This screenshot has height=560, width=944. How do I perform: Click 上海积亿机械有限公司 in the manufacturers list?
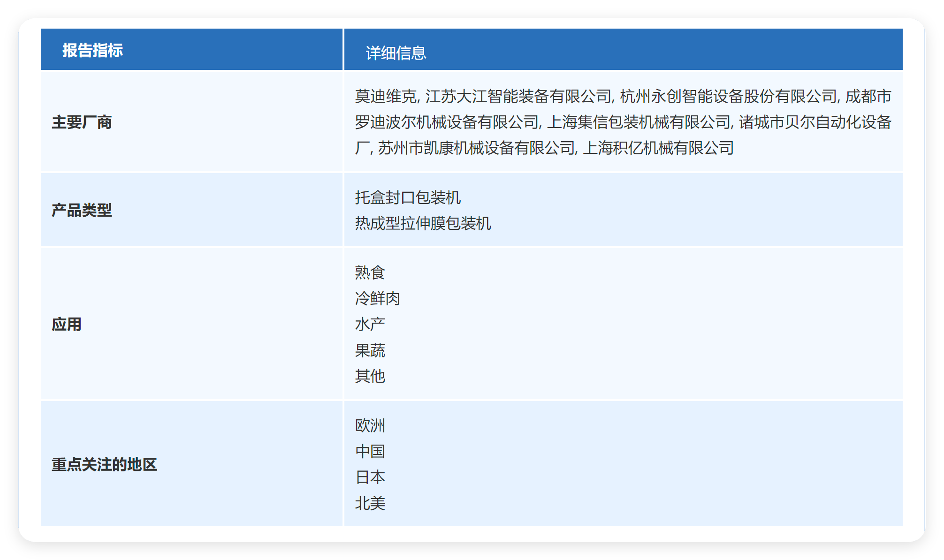[659, 148]
